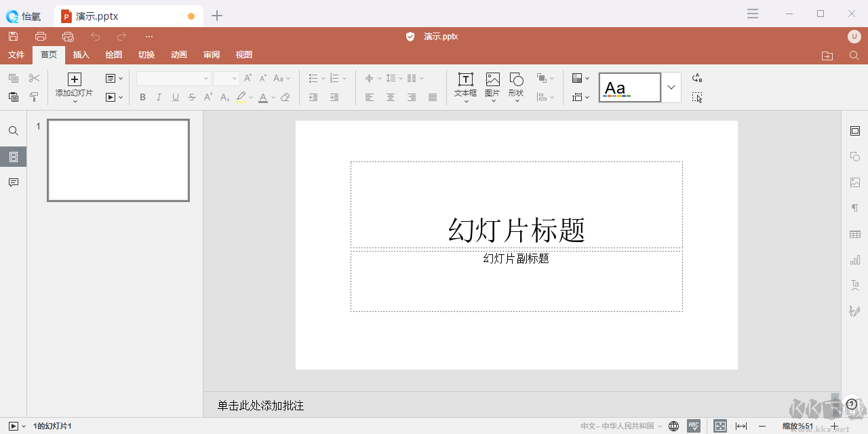Select the Aa theme thumbnail

coord(630,87)
